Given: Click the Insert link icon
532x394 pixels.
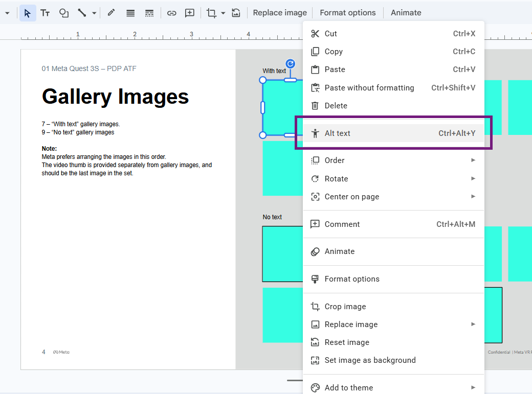Looking at the screenshot, I should (172, 13).
